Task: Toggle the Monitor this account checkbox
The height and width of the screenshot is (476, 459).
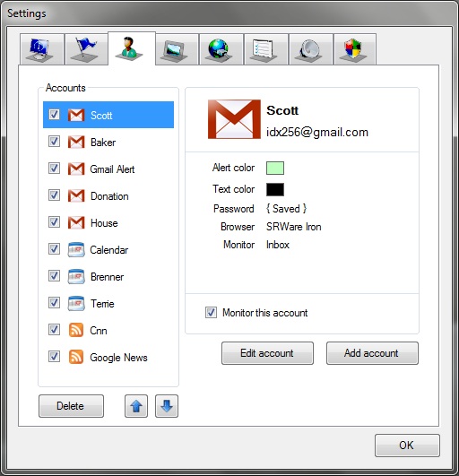Action: (x=211, y=312)
